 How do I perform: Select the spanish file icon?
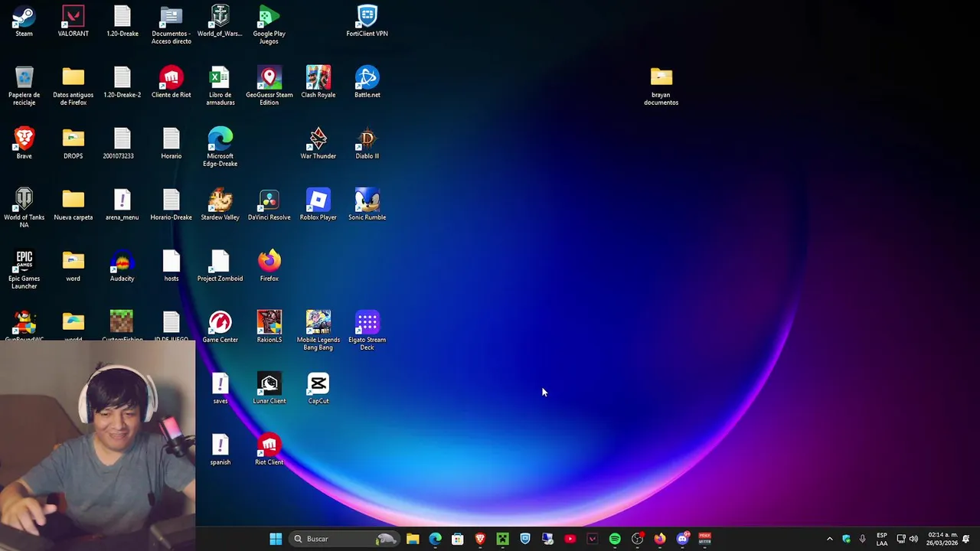220,449
